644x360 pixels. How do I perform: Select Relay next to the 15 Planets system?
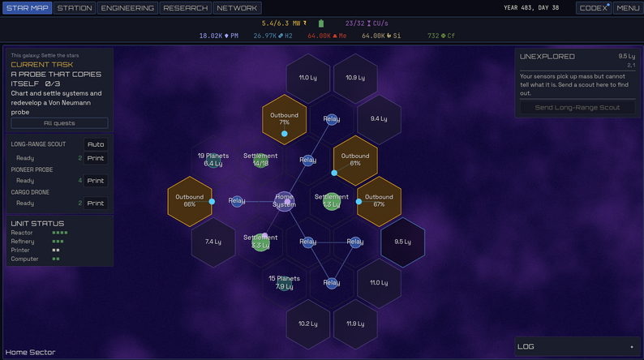pyautogui.click(x=332, y=283)
